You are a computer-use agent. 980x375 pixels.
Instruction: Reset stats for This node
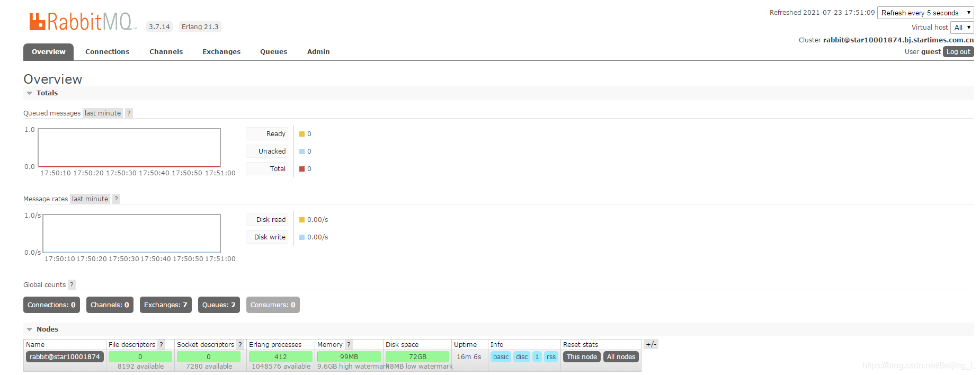[582, 356]
